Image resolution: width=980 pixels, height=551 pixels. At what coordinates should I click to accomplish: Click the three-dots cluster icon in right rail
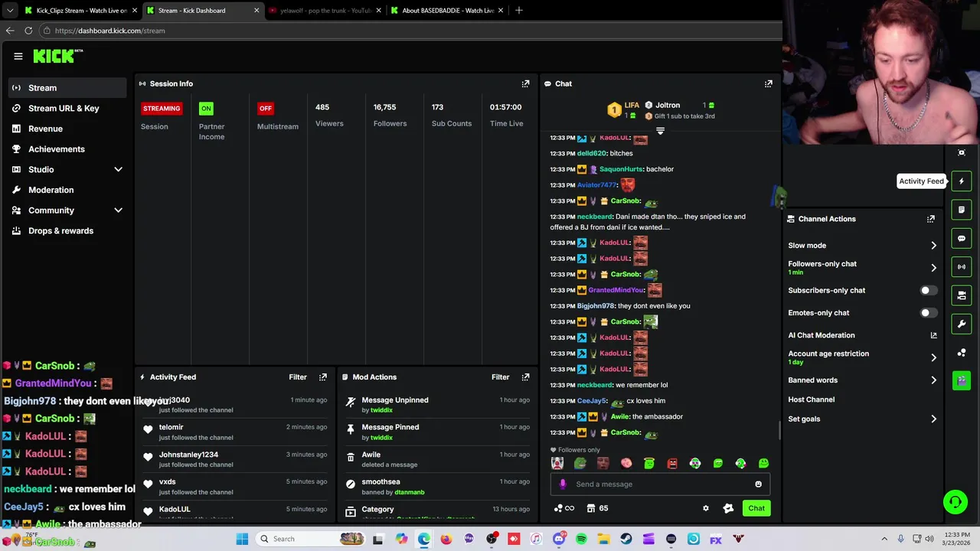click(962, 352)
